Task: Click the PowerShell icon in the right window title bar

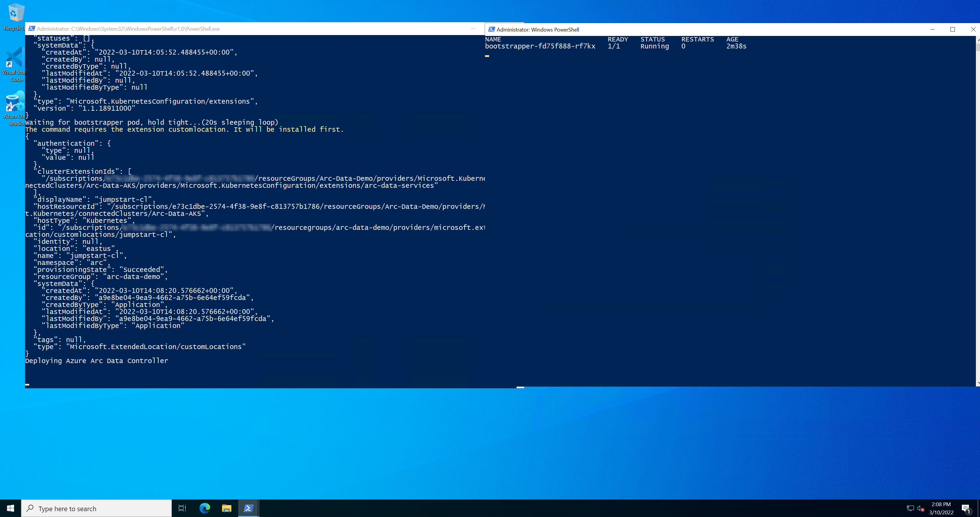Action: coord(491,29)
